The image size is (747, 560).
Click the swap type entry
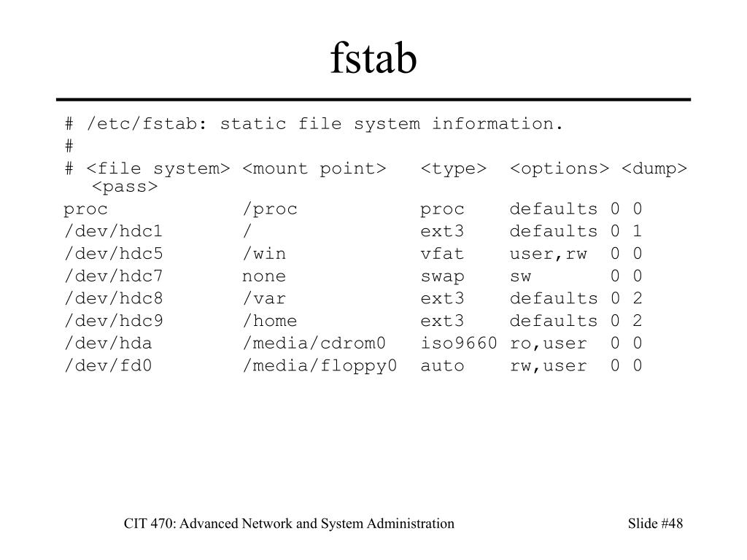(x=442, y=276)
